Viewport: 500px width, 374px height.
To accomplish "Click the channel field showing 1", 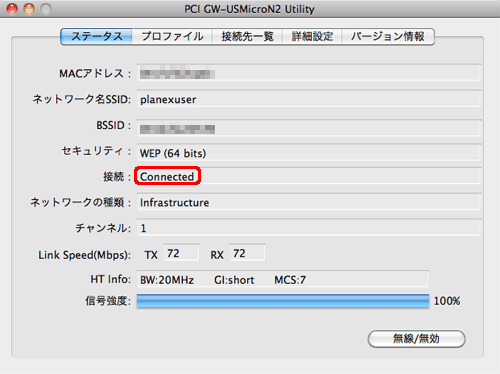I will click(309, 228).
